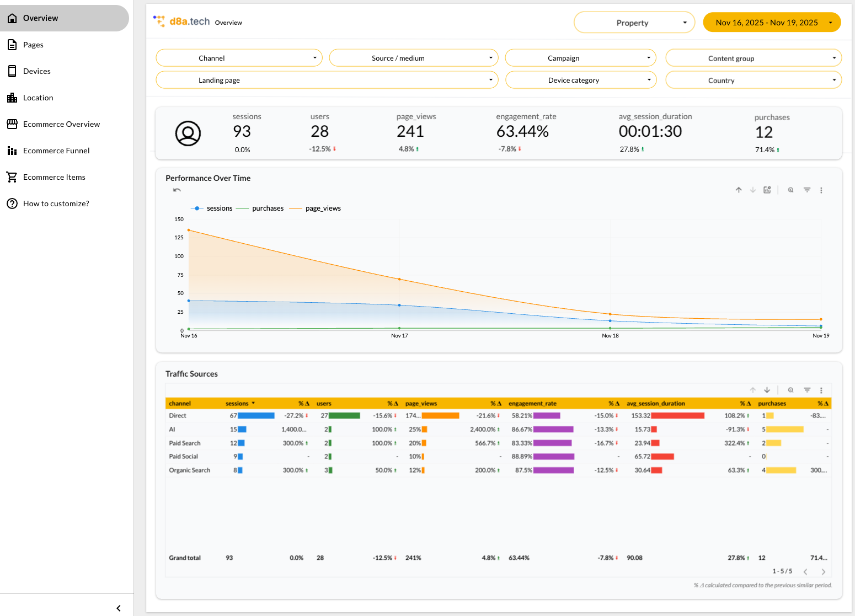The height and width of the screenshot is (616, 855).
Task: Go to next page of Traffic Sources table
Action: [x=823, y=572]
